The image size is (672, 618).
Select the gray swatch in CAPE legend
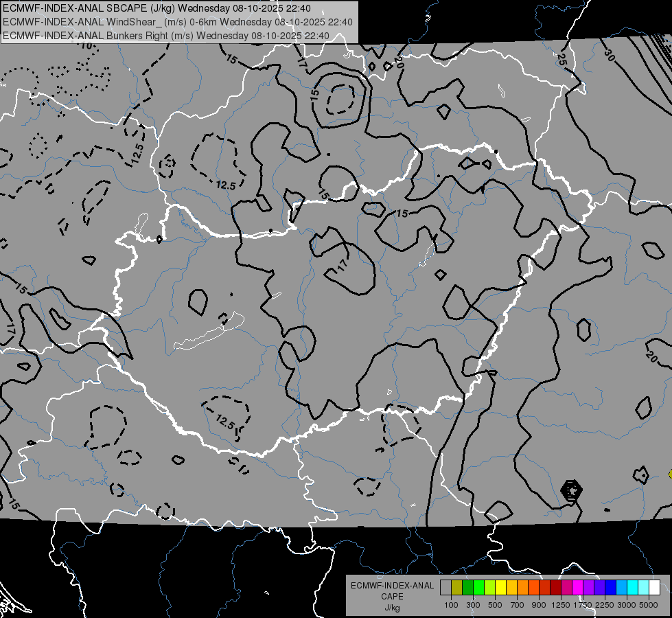[445, 588]
